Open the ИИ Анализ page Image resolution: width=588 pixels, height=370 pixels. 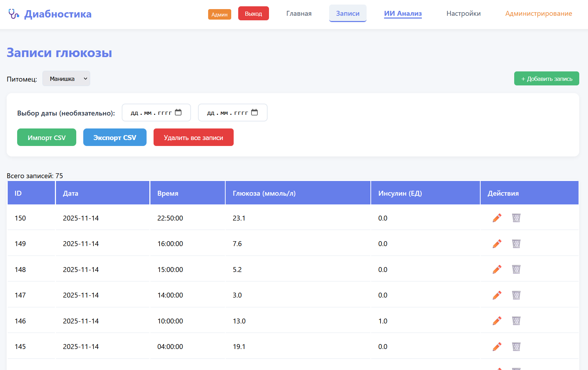click(403, 14)
